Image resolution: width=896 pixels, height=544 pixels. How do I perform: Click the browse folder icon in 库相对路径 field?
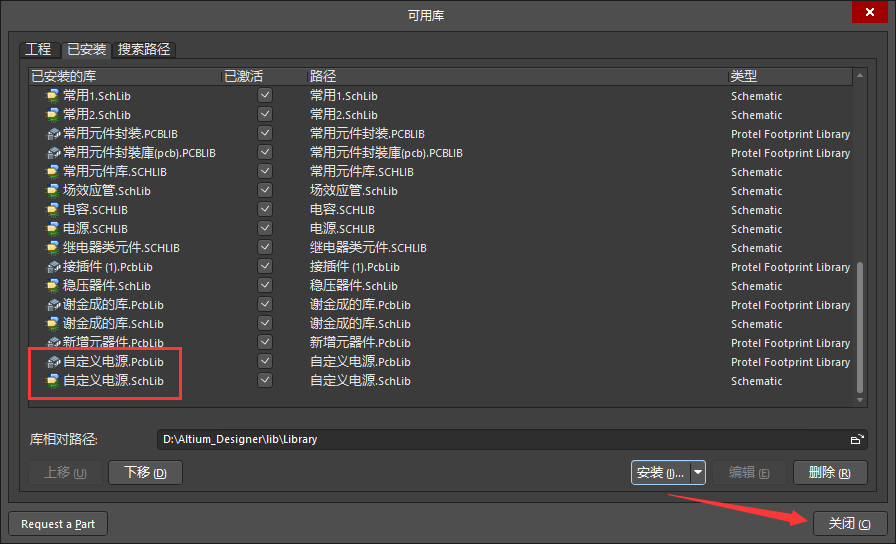[x=857, y=439]
